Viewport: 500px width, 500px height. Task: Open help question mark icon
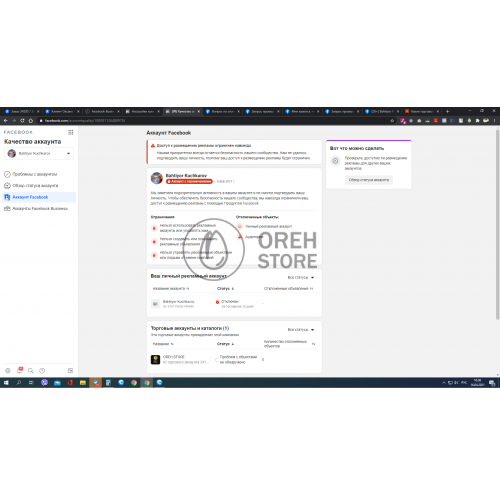click(42, 370)
